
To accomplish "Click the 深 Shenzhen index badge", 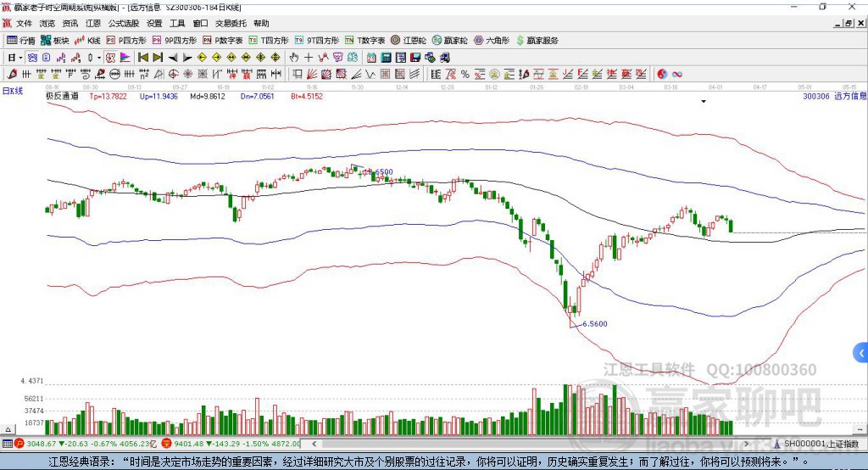I will tap(167, 444).
